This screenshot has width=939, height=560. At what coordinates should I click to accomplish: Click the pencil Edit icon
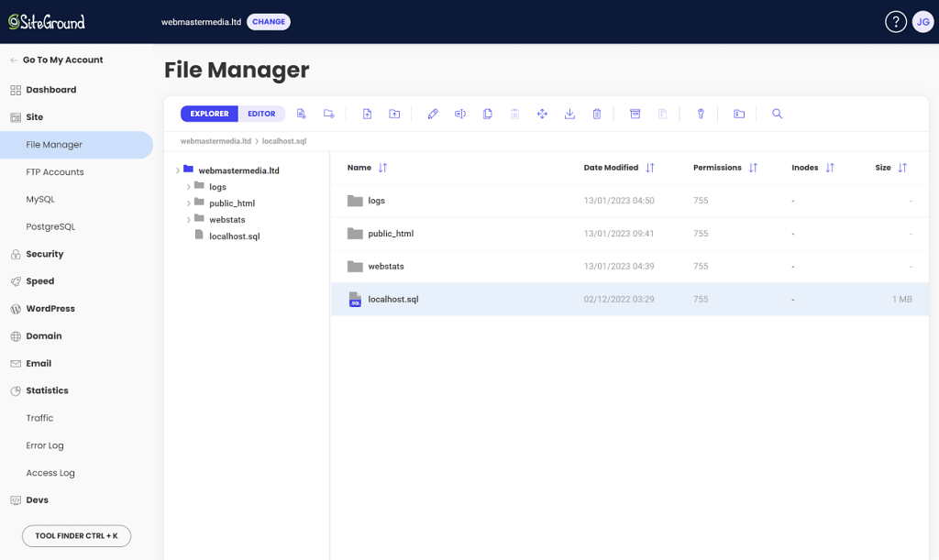tap(433, 114)
